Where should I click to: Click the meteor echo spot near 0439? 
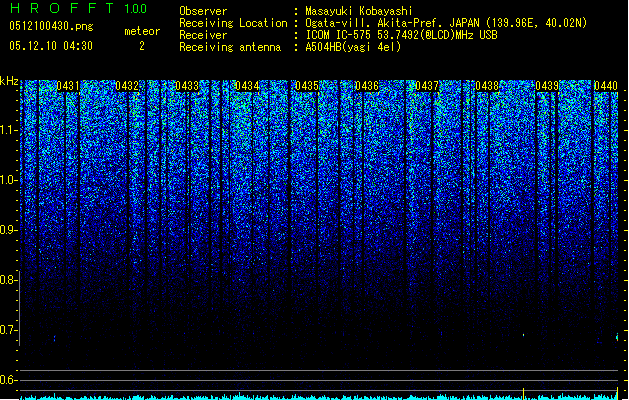click(x=523, y=335)
